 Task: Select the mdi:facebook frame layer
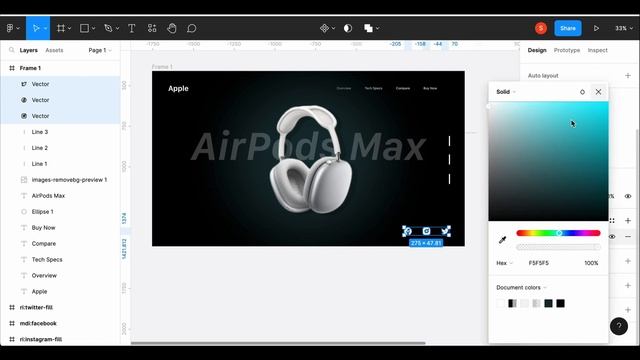[60, 323]
